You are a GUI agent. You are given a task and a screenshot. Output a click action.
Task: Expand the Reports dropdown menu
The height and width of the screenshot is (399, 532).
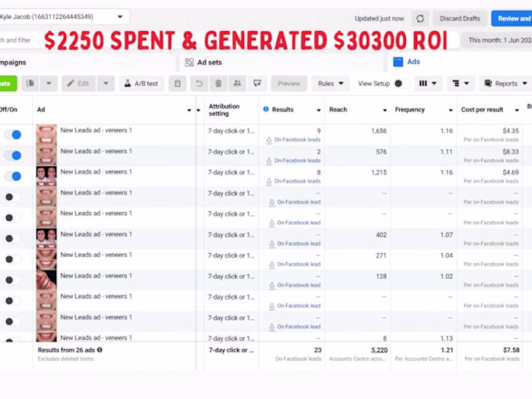click(505, 84)
